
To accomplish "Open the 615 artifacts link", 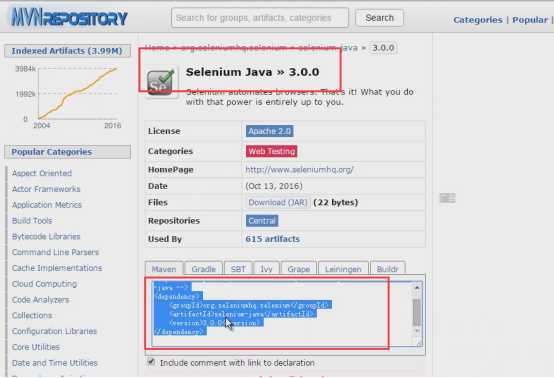I will point(272,239).
